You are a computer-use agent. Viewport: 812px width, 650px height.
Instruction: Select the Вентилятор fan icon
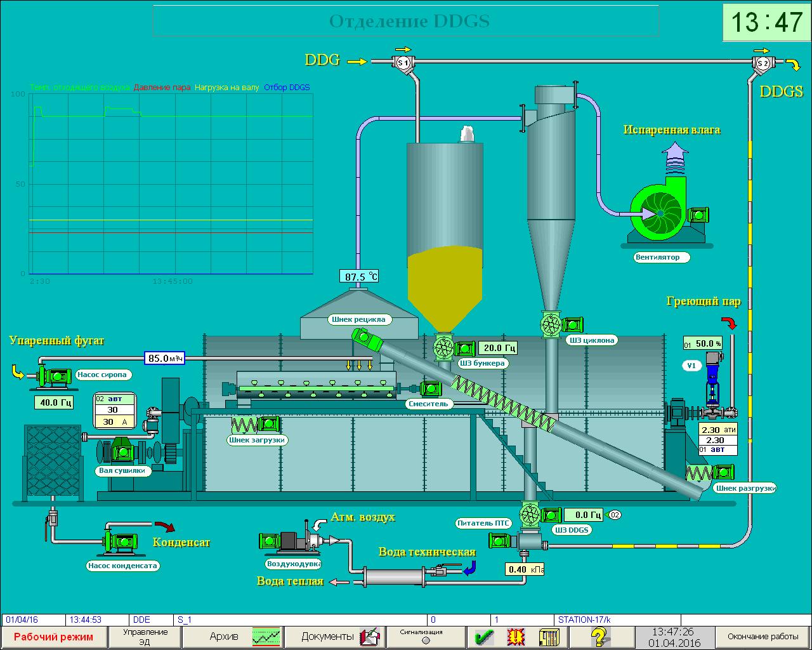pos(661,215)
